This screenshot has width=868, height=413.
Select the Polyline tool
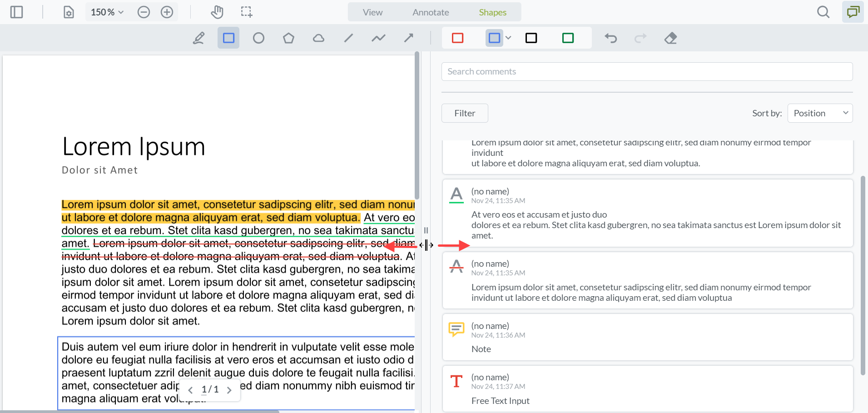click(378, 38)
